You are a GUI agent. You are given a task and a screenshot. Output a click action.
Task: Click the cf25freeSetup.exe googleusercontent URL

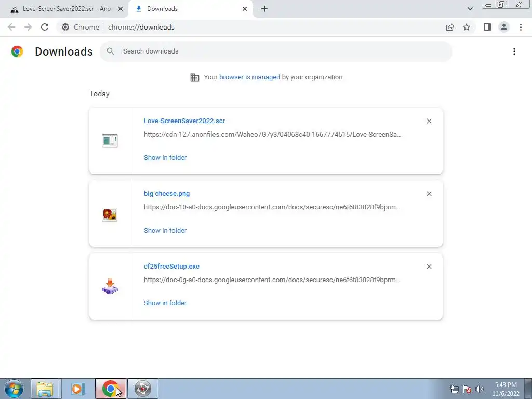[272, 280]
